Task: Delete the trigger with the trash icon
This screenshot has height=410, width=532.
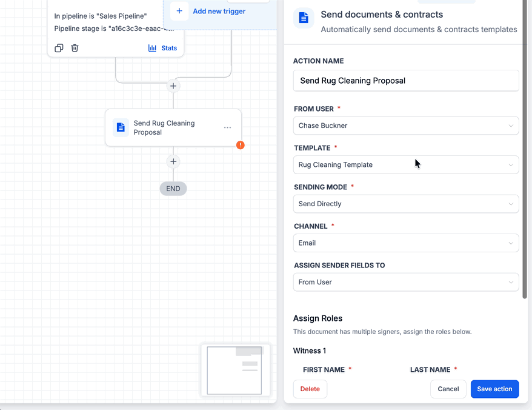Action: (x=75, y=48)
